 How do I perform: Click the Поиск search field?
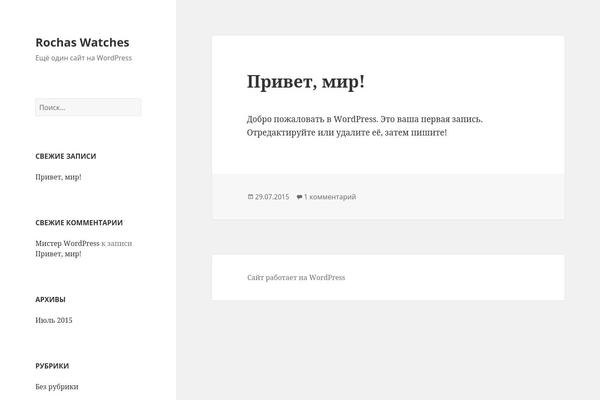coord(88,108)
